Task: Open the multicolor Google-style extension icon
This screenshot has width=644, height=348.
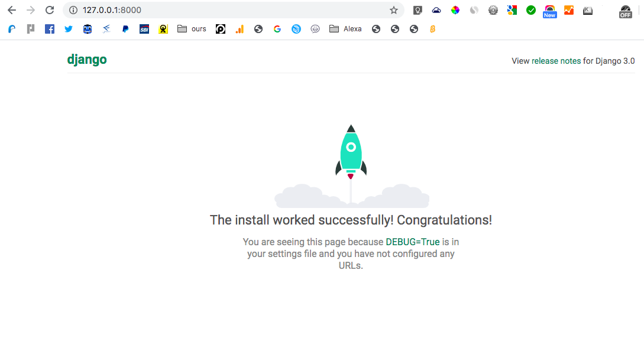Action: 512,10
